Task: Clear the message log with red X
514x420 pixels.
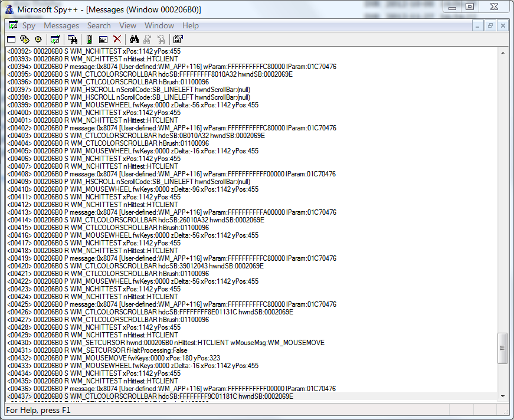Action: click(117, 40)
